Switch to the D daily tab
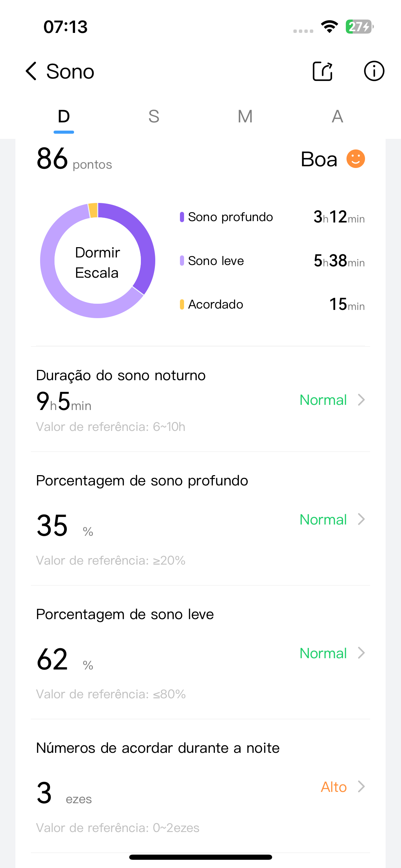401x868 pixels. click(64, 117)
